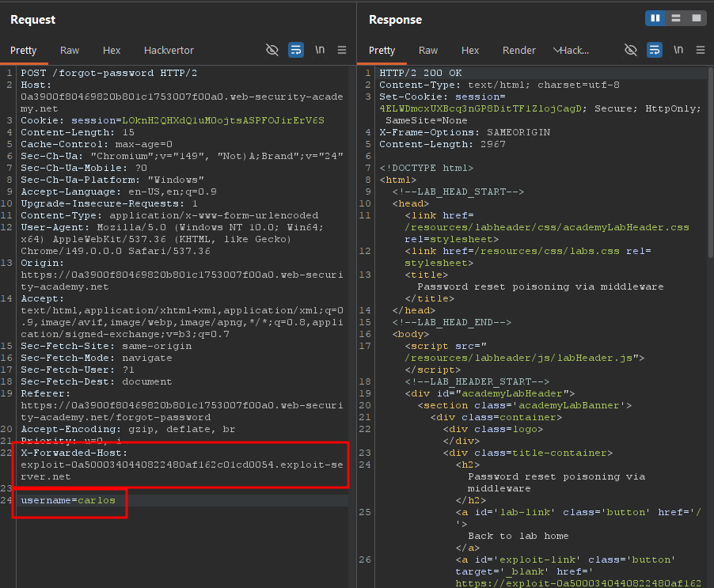Viewport: 714px width, 588px height.
Task: Toggle show non-printable \n in Request panel
Action: (x=320, y=50)
